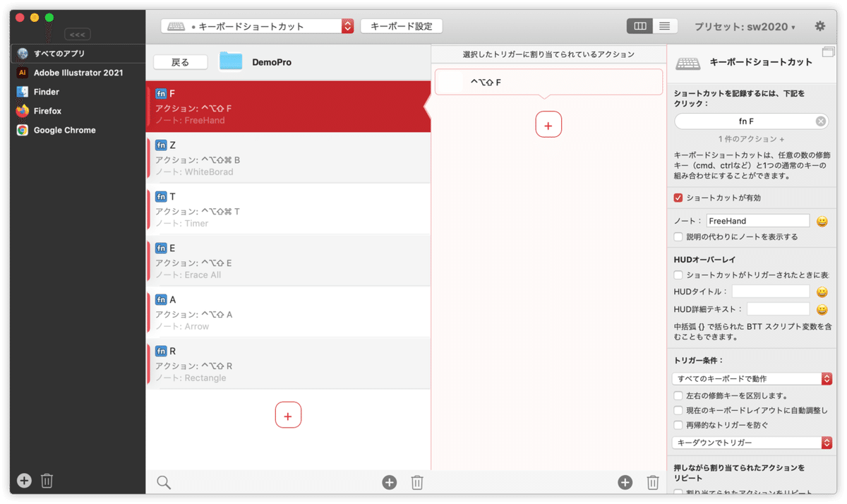Open preferences via the gear icon
The height and width of the screenshot is (504, 847).
[x=819, y=25]
